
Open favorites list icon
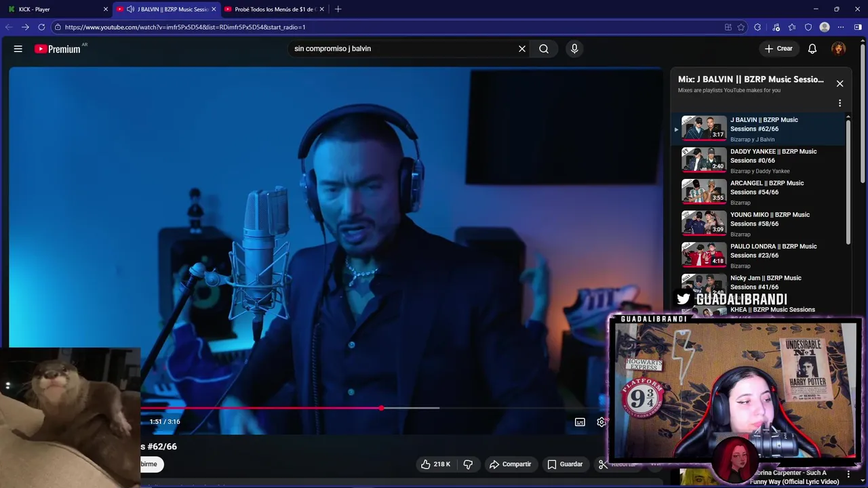[x=791, y=27]
